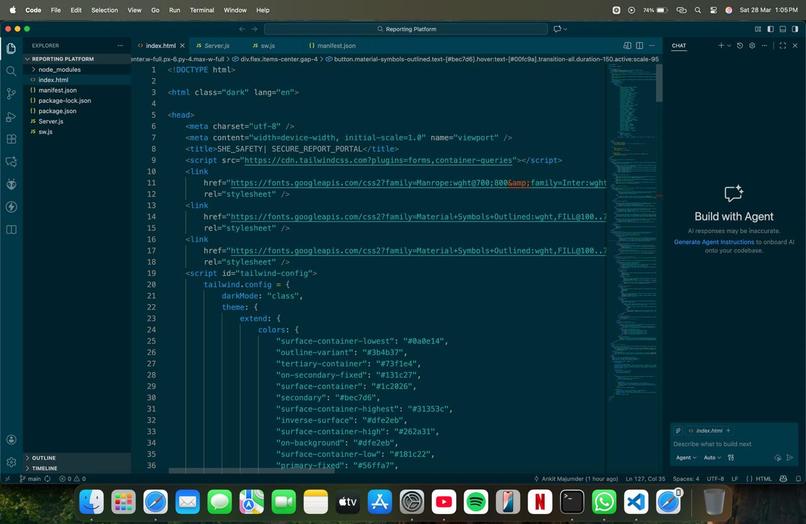Customize layout from title bar

(758, 29)
